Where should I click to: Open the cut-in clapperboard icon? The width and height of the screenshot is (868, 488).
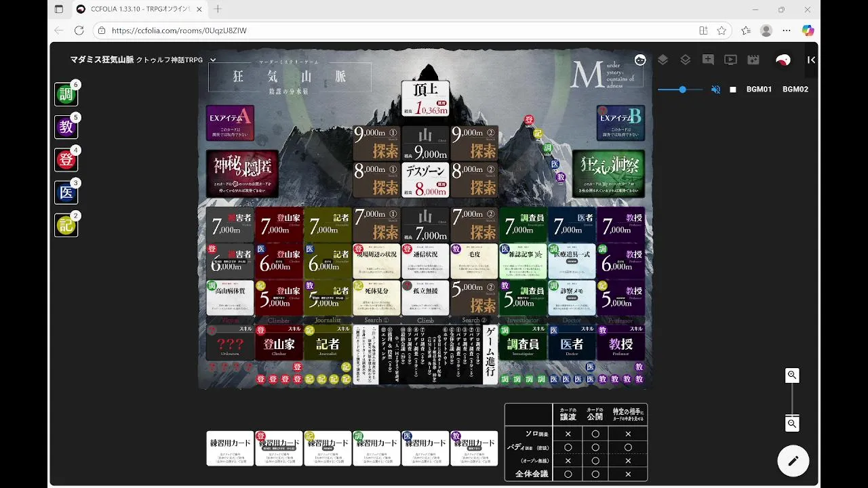click(x=753, y=60)
